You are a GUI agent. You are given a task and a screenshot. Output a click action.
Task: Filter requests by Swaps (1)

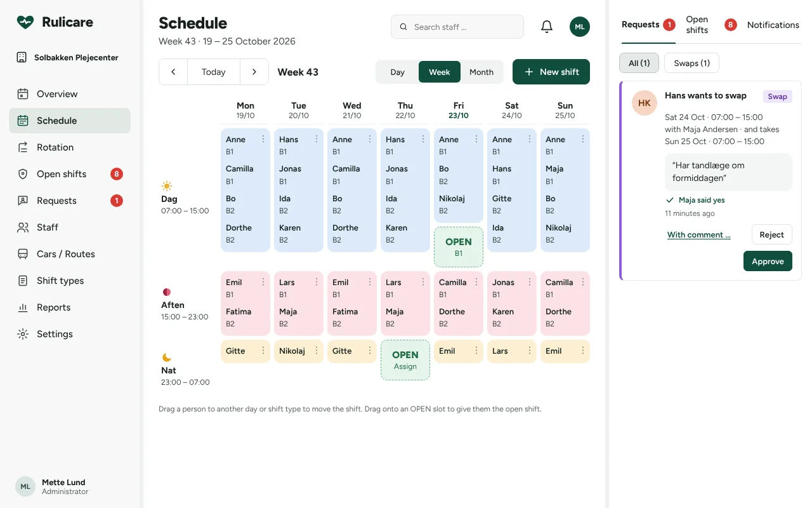tap(691, 63)
